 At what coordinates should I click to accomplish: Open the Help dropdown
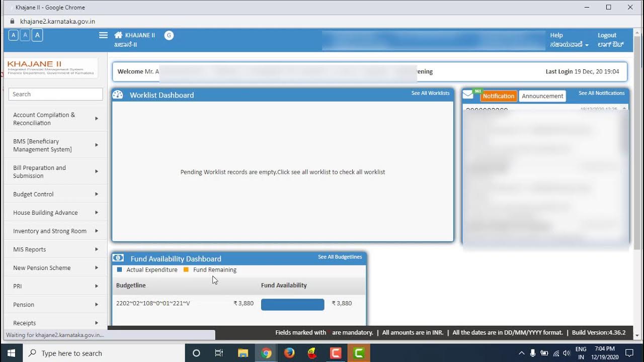tap(569, 40)
